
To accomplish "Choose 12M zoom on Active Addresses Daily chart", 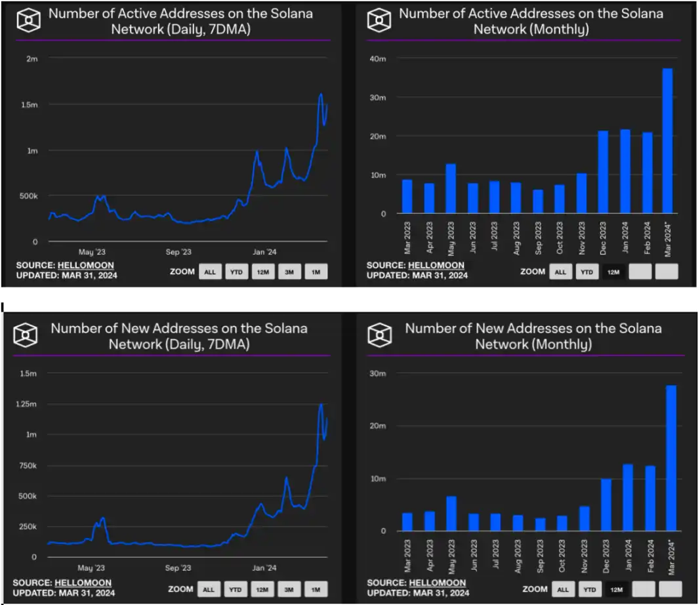I will (262, 272).
